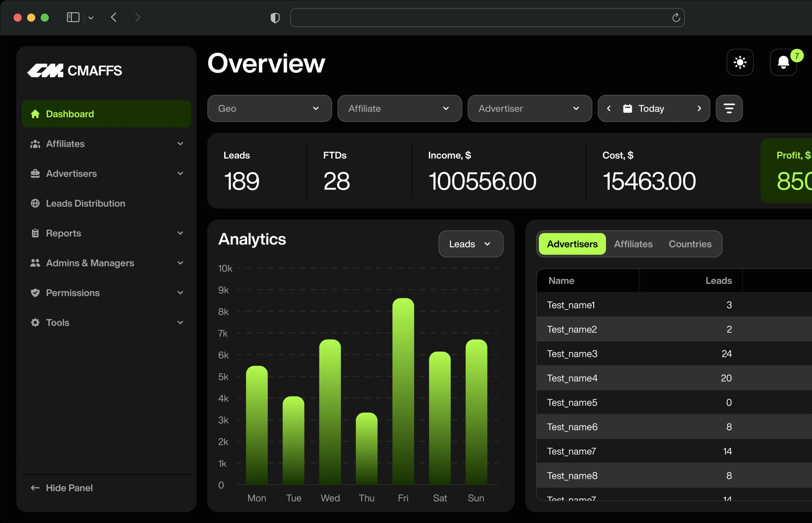Switch to the Advertisers tab
This screenshot has height=523, width=812.
pyautogui.click(x=572, y=244)
